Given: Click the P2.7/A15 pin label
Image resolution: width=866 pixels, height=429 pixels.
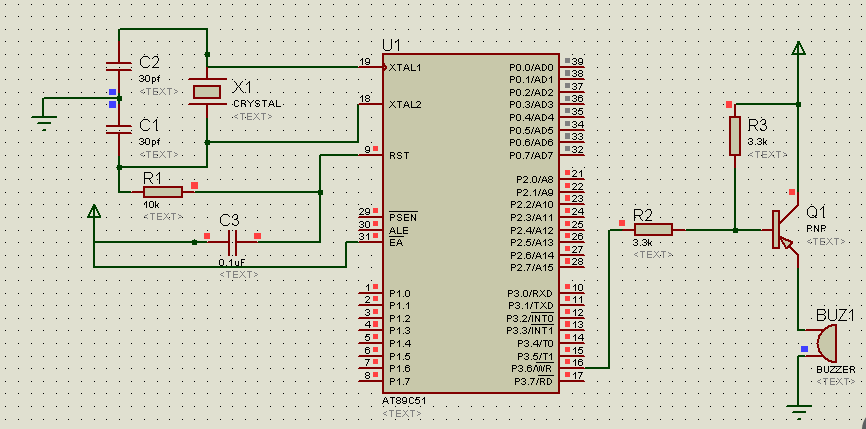Looking at the screenshot, I should coord(533,268).
